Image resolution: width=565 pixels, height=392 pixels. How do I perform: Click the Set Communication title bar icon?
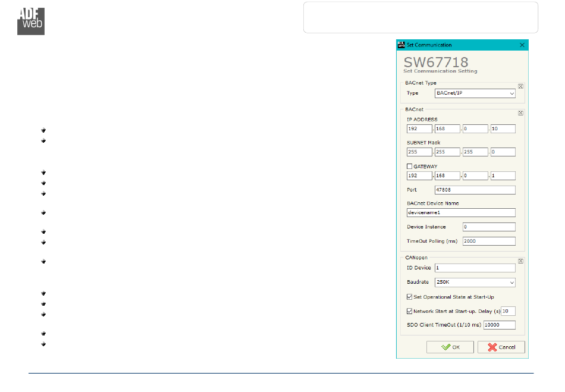pos(401,45)
